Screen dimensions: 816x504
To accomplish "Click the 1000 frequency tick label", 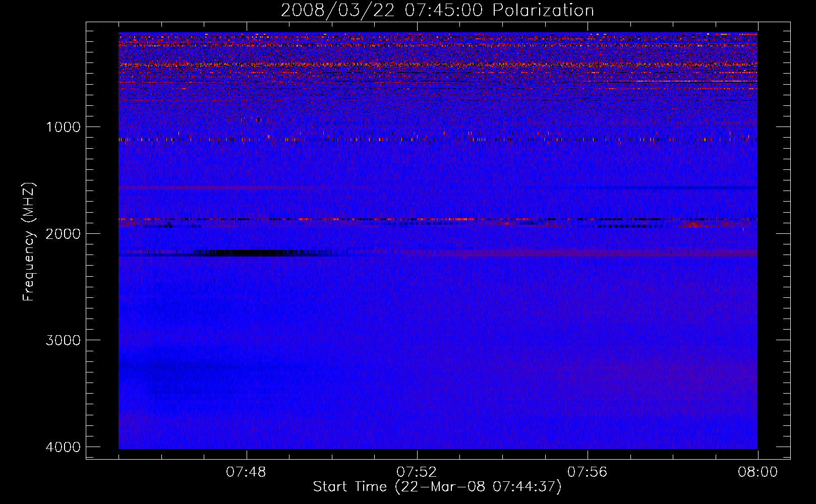I will coord(63,127).
